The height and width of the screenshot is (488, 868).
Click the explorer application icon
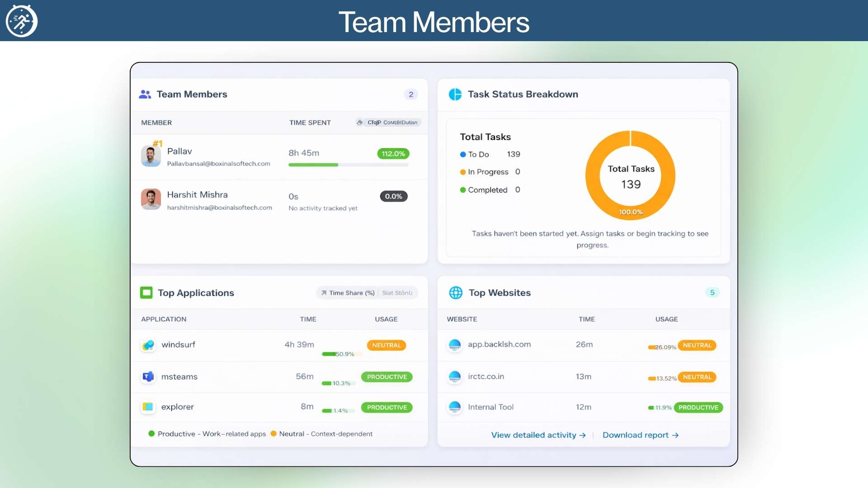click(148, 407)
